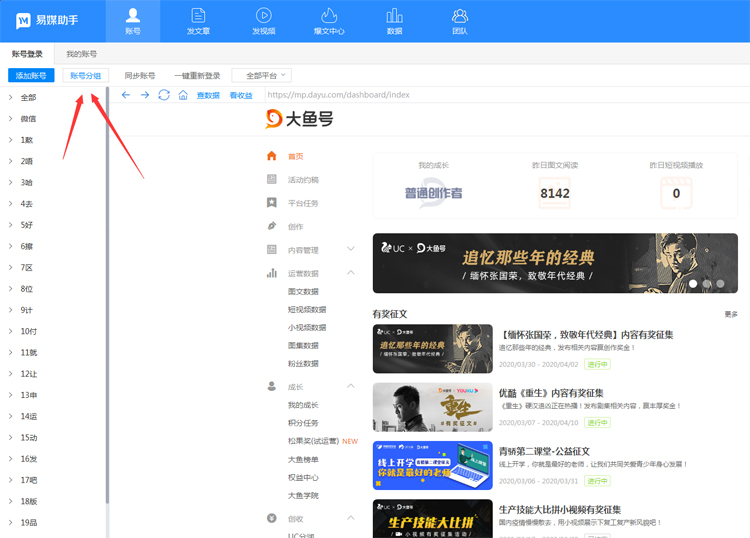
Task: Collapse the 创收 menu
Action: pyautogui.click(x=351, y=518)
